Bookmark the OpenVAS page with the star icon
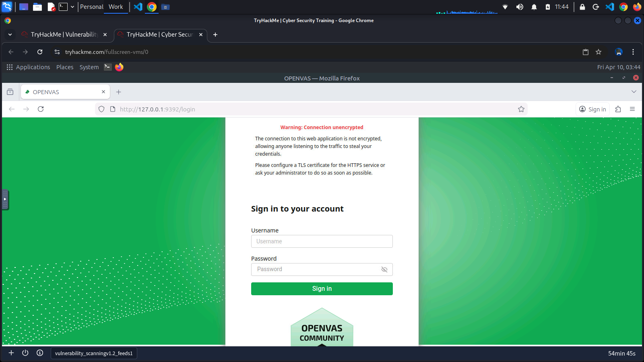The width and height of the screenshot is (644, 362). pyautogui.click(x=521, y=109)
